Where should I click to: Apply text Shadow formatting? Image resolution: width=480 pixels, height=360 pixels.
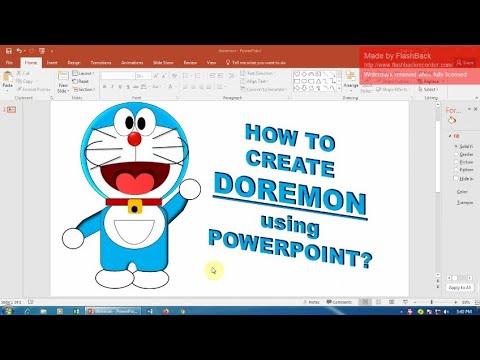[x=128, y=87]
